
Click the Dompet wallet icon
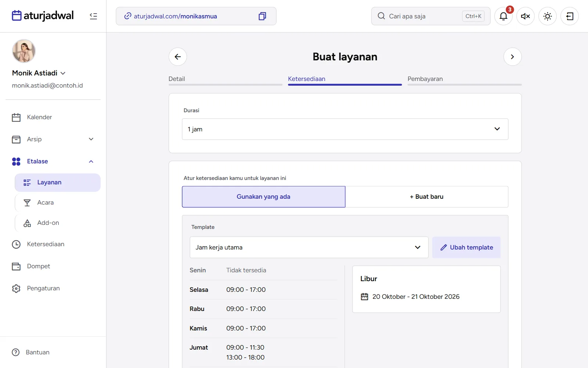(16, 266)
